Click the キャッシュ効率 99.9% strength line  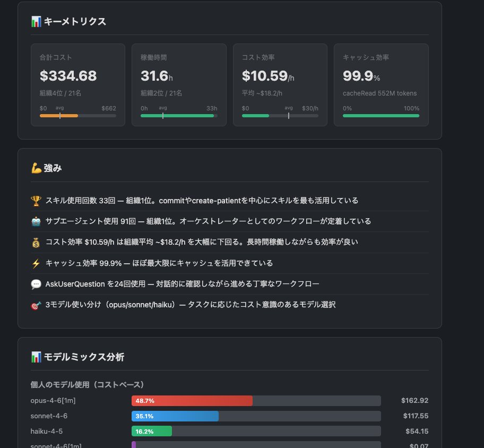[x=159, y=263]
